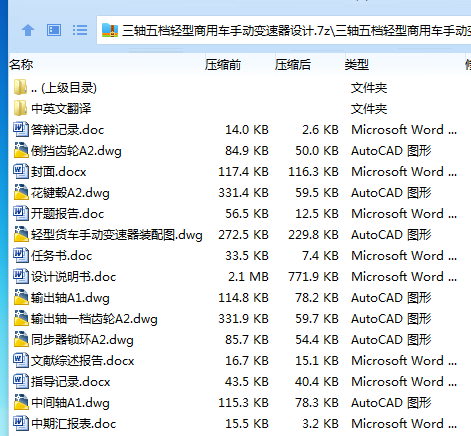Click folder icon of .. (上级目录)

point(20,88)
